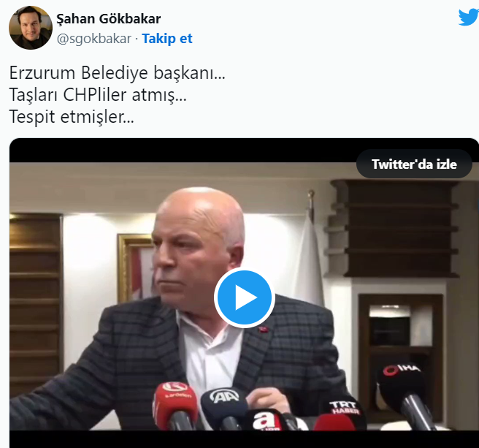Open Şahan Gökbakar's profile avatar
The height and width of the screenshot is (448, 479).
point(31,28)
